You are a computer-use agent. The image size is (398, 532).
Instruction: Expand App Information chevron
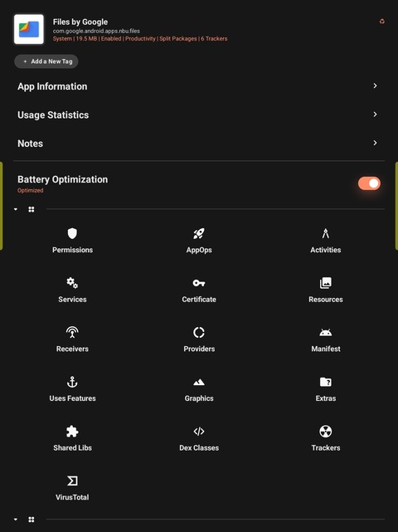375,85
